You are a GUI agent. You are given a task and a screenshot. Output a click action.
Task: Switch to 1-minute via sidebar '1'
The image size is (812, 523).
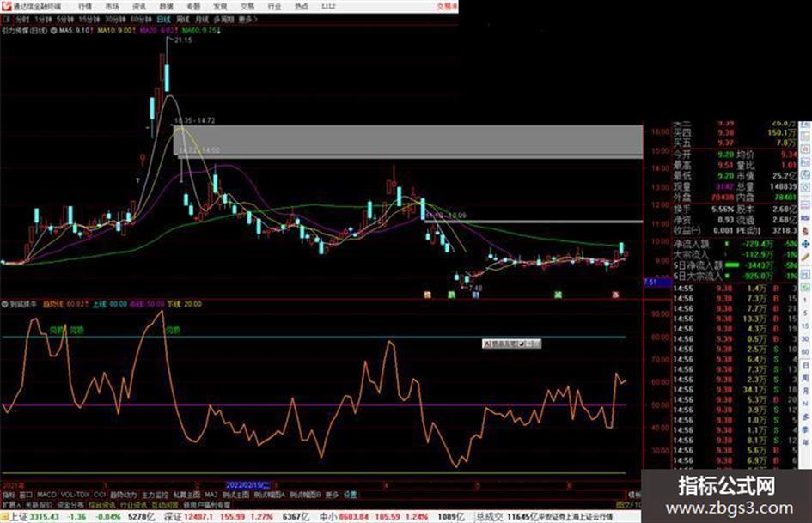coord(805,300)
